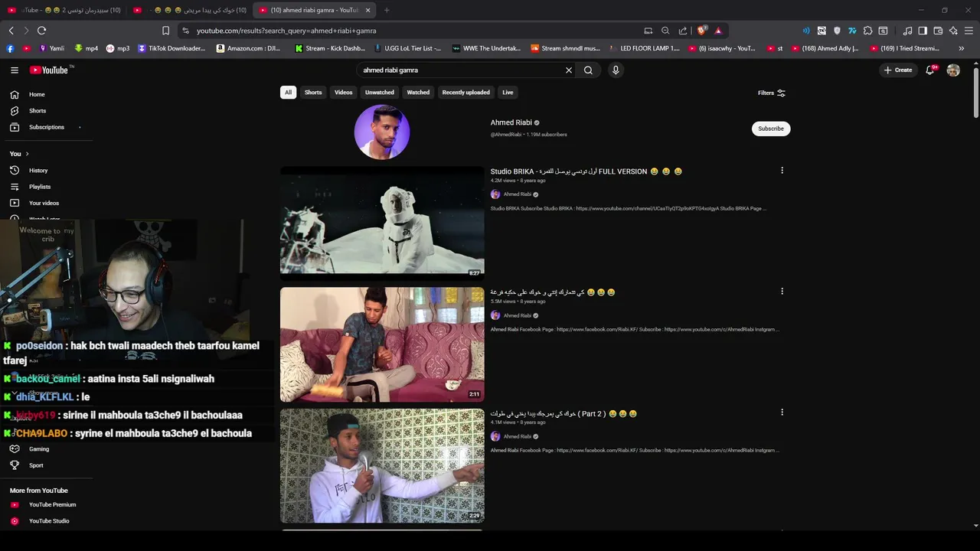Open the browser extensions puzzle icon
Image resolution: width=980 pixels, height=551 pixels.
867,31
